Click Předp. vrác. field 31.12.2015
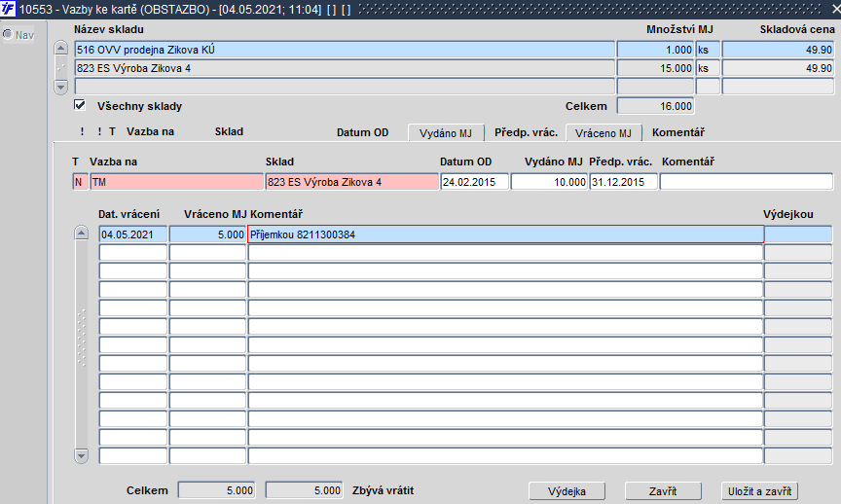This screenshot has width=841, height=504. coord(624,182)
